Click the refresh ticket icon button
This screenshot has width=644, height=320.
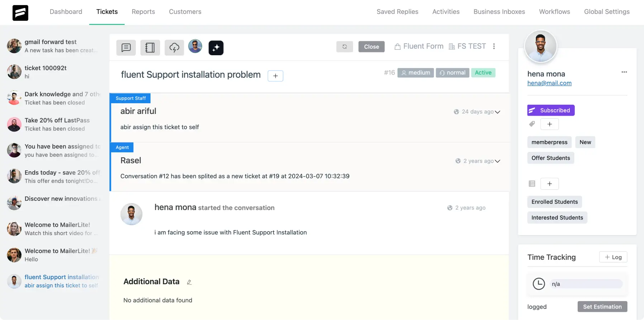coord(344,47)
